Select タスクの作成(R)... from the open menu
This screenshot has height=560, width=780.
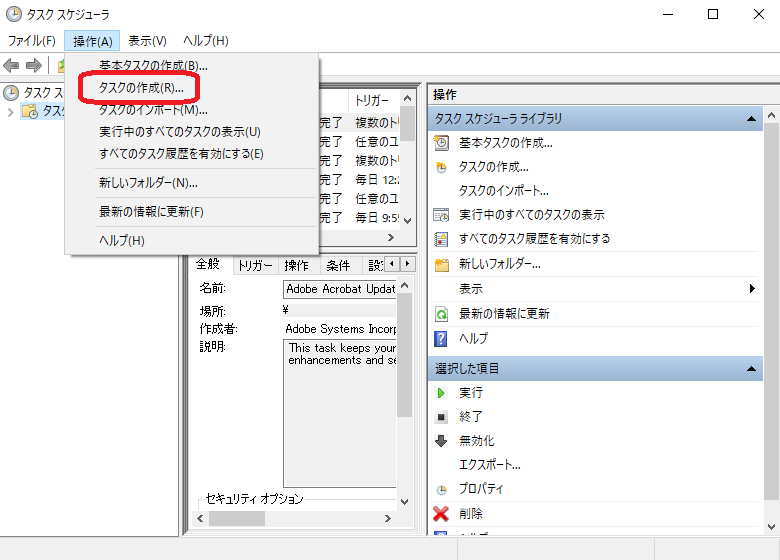coord(141,88)
